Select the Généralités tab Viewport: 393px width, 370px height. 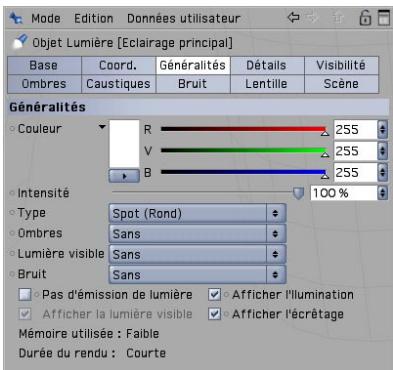click(x=193, y=65)
